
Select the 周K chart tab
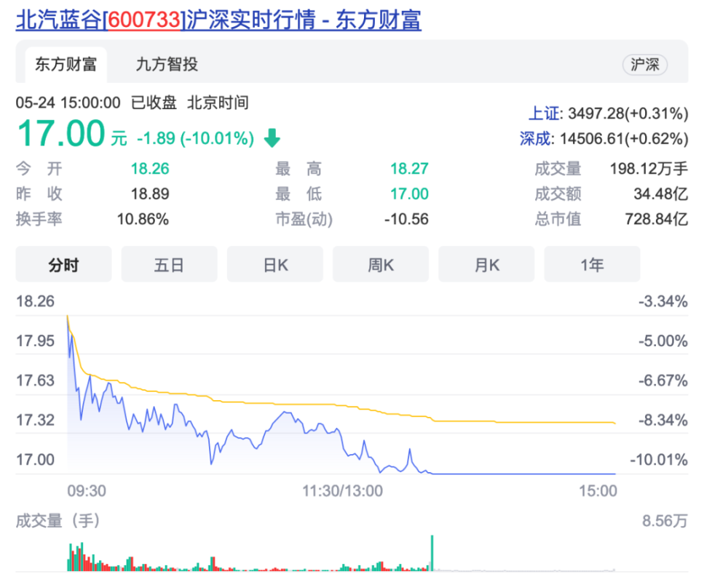(x=381, y=265)
